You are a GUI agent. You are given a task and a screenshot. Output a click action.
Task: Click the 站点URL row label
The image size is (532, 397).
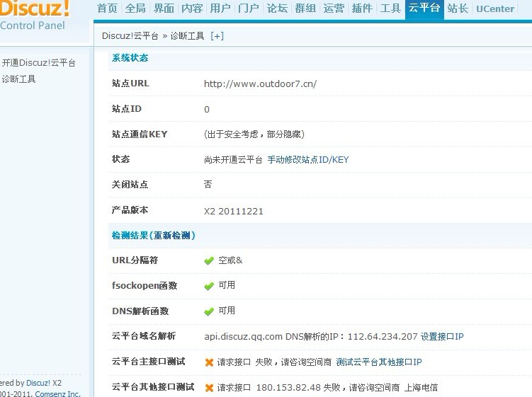tap(130, 84)
